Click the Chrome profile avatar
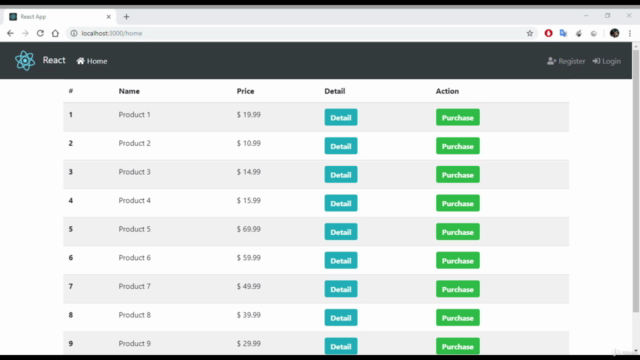Viewport: 640px width, 360px height. pyautogui.click(x=614, y=33)
